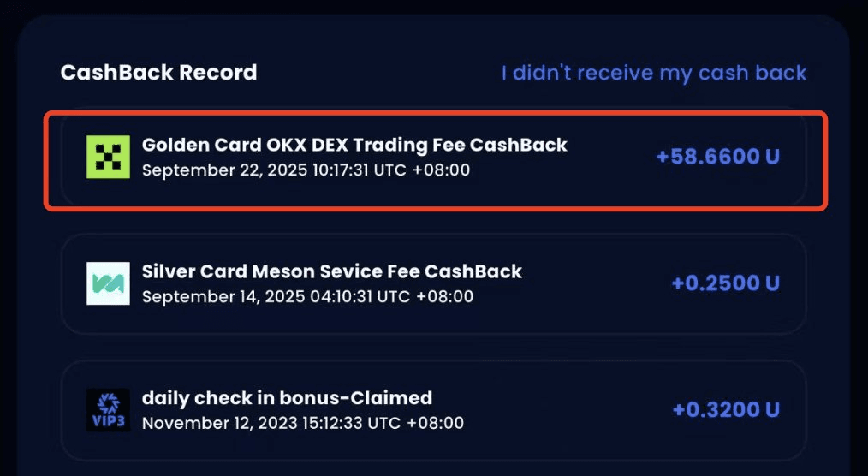Click the September 22, 2025 timestamp

coord(306,170)
